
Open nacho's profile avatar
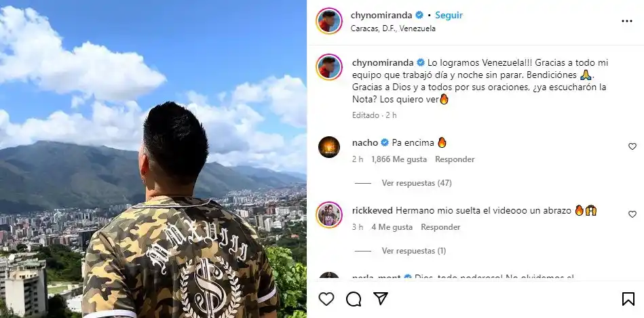pos(329,147)
